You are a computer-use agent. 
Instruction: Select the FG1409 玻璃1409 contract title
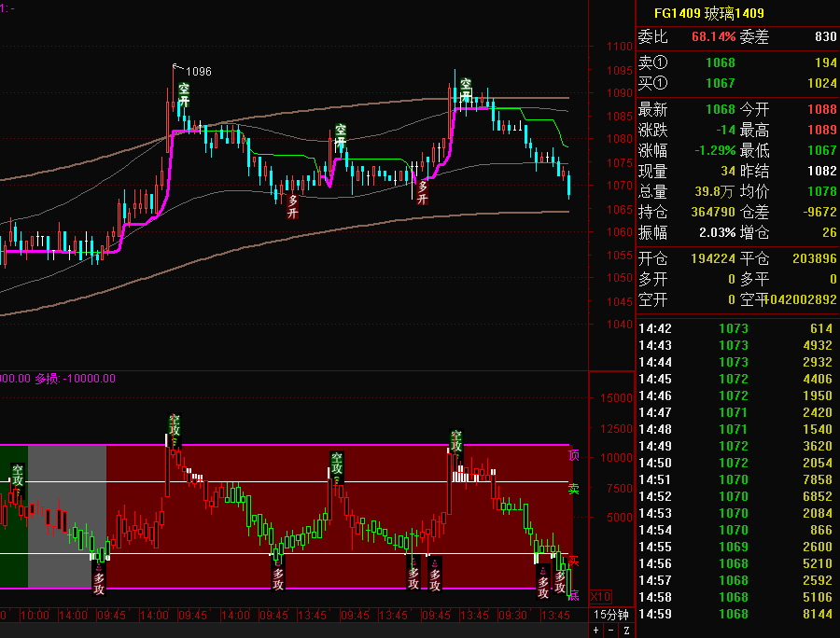(x=708, y=13)
